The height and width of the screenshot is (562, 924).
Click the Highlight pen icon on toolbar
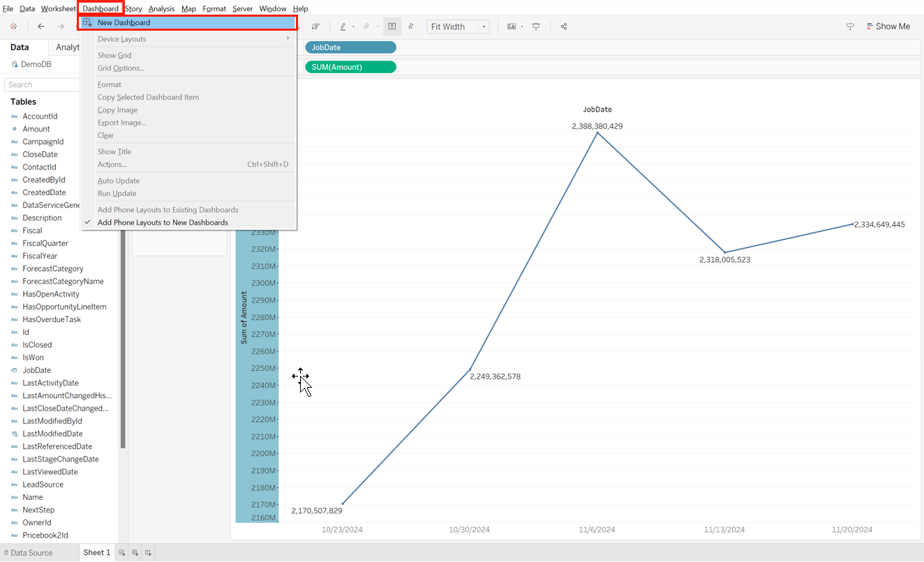click(x=343, y=26)
